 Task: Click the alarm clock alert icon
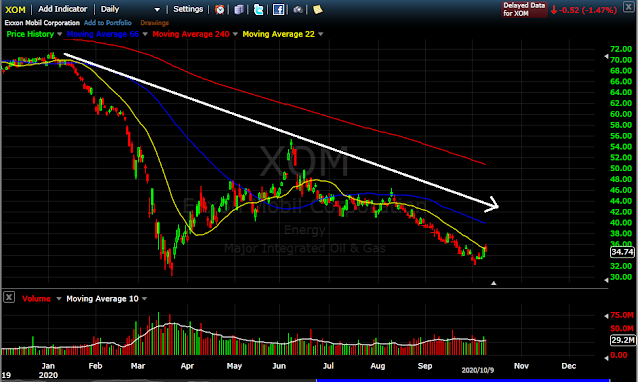[219, 9]
